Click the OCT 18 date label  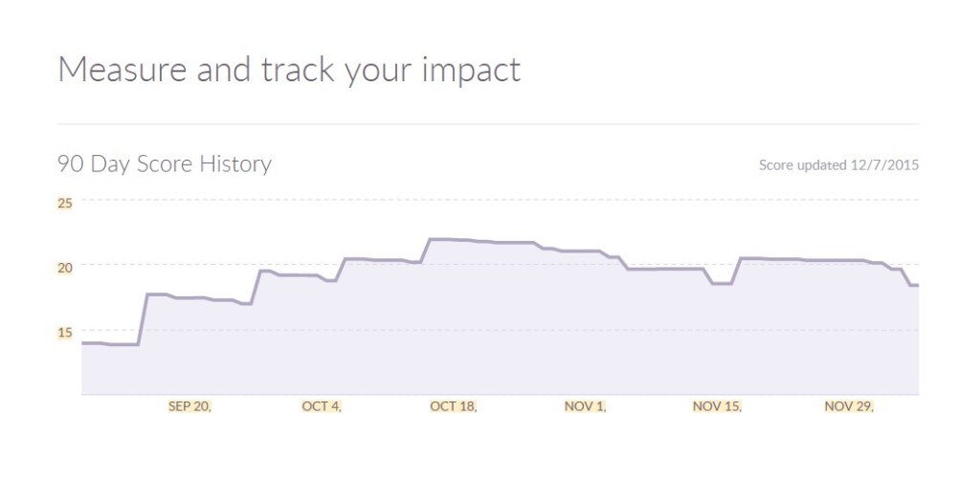click(x=454, y=406)
